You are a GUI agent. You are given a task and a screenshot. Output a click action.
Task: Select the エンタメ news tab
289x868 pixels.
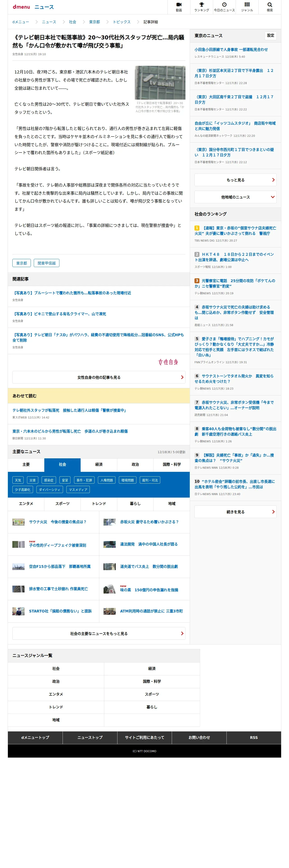[x=26, y=504]
